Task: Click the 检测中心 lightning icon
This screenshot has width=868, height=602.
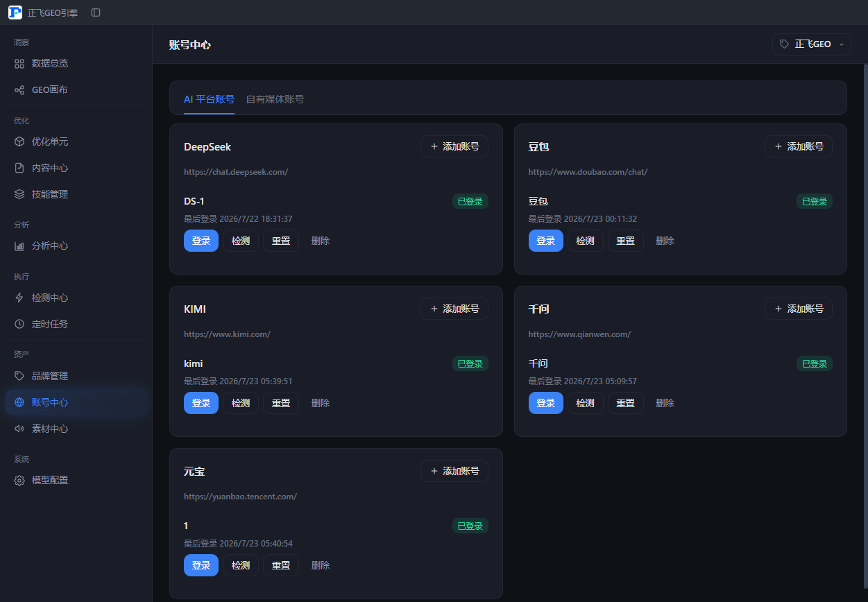Action: coord(19,298)
